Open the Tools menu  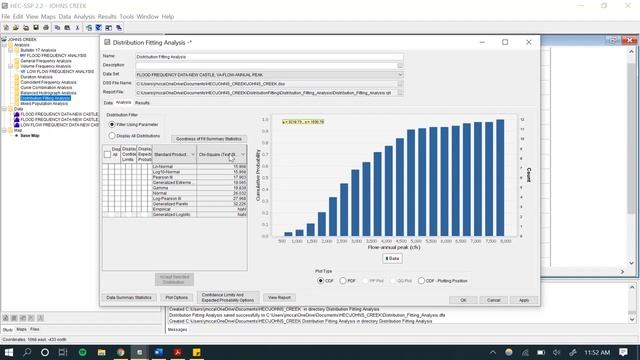coord(127,16)
